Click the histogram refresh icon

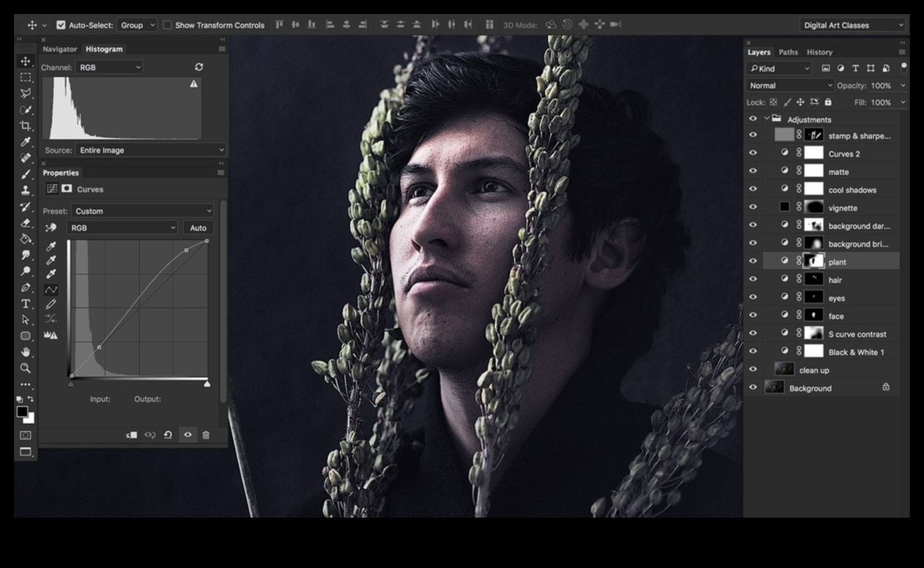coord(199,67)
